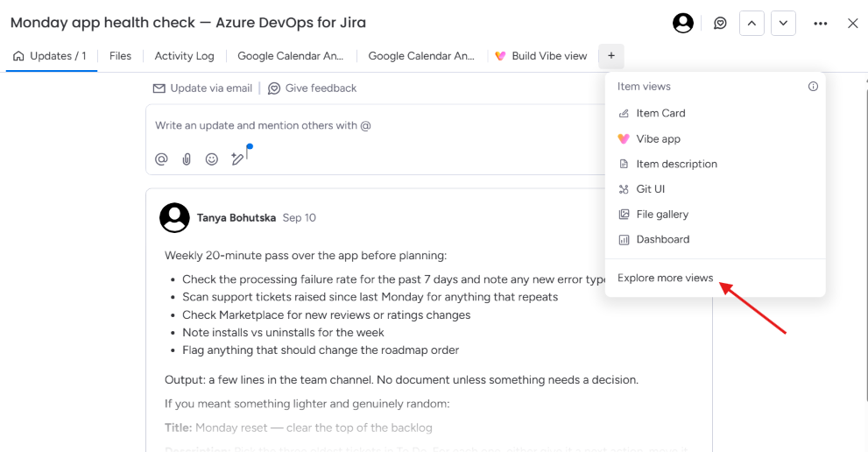The width and height of the screenshot is (868, 452).
Task: Select Dashboard menu entry
Action: point(716,239)
